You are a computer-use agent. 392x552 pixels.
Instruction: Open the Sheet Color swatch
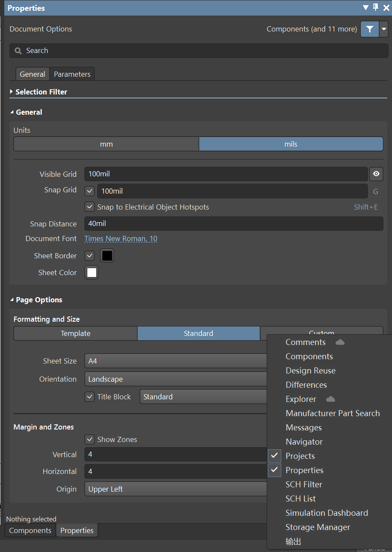(x=92, y=273)
